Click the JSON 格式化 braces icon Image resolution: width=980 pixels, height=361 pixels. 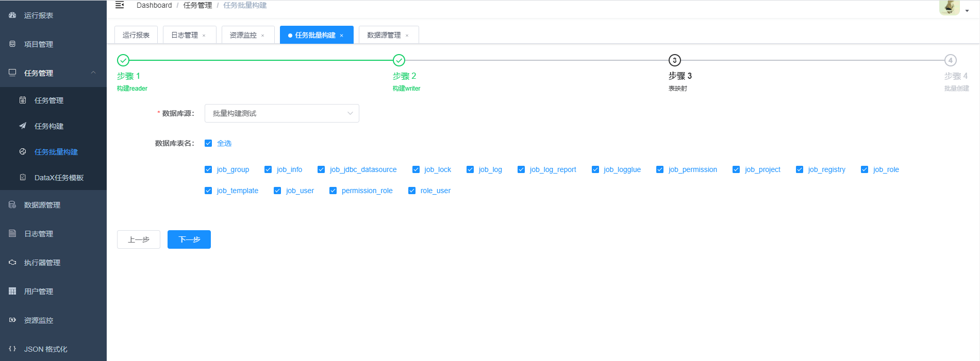click(x=12, y=349)
